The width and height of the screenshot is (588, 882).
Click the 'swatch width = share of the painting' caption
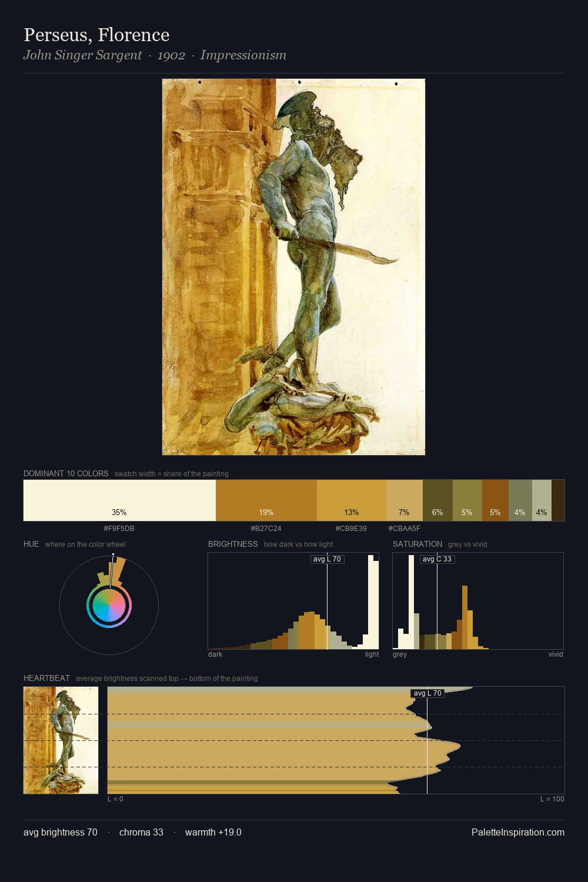(x=172, y=474)
